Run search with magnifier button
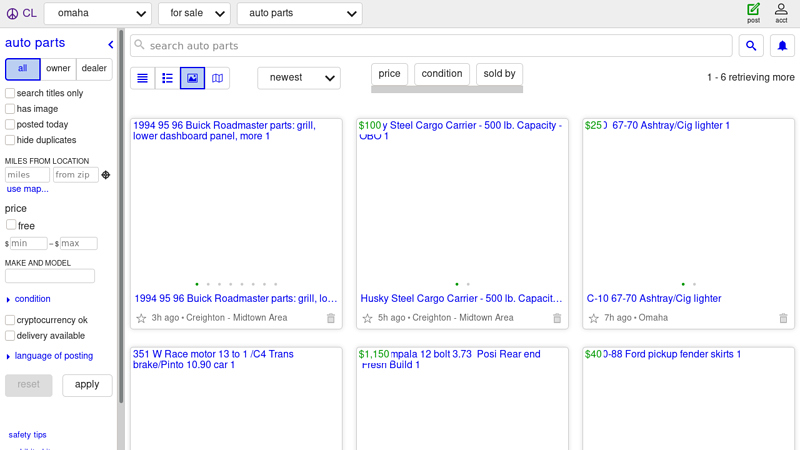800x450 pixels. [751, 46]
